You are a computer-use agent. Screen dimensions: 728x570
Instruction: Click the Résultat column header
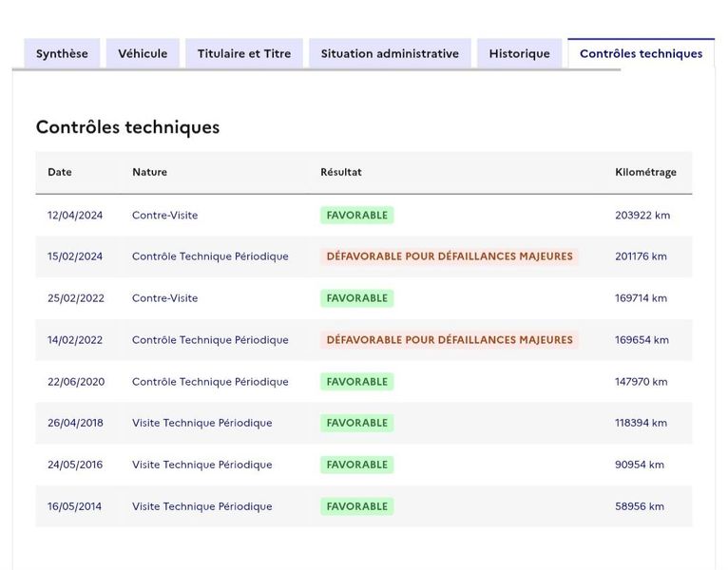point(341,172)
